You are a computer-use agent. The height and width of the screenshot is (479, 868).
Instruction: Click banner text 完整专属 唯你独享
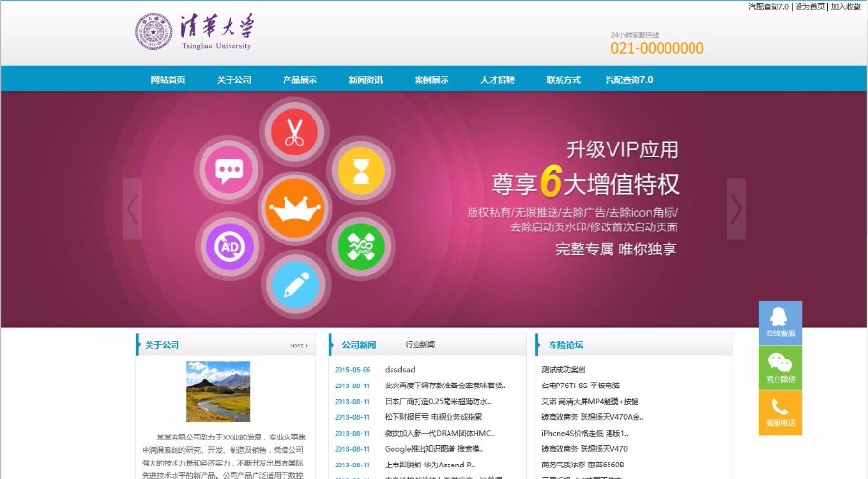pos(616,250)
